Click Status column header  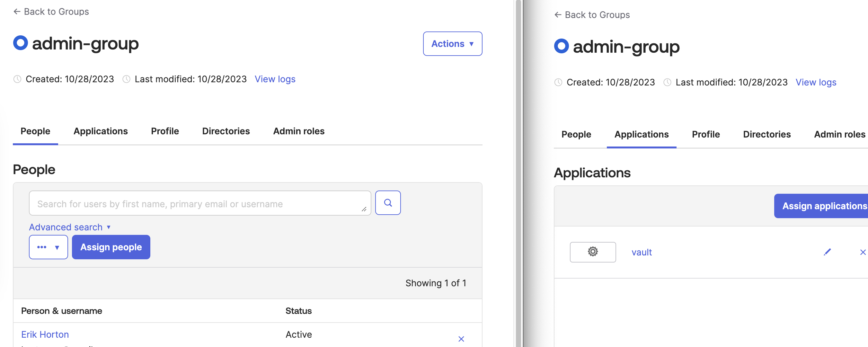point(298,311)
